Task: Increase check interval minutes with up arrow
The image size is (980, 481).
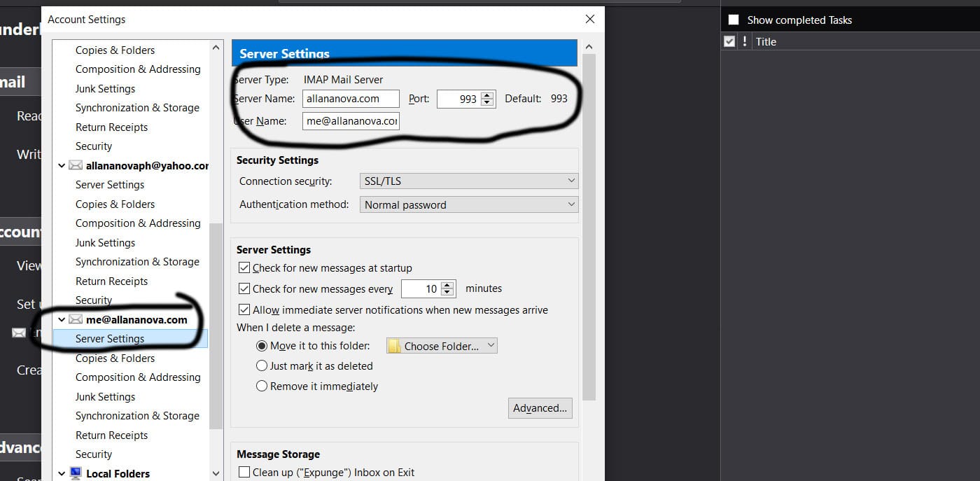Action: point(448,284)
